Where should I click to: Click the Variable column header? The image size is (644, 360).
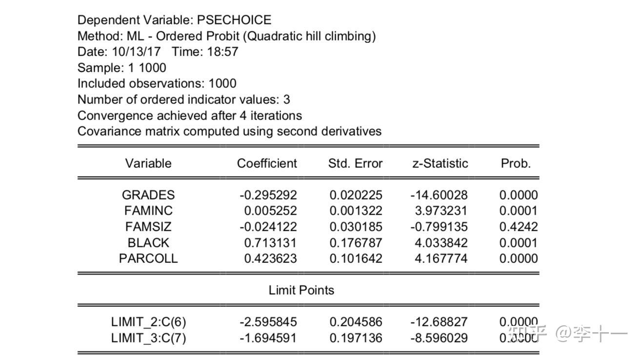(148, 163)
